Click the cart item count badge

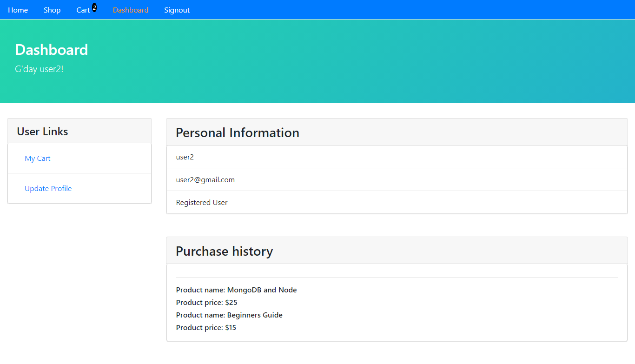pyautogui.click(x=94, y=7)
